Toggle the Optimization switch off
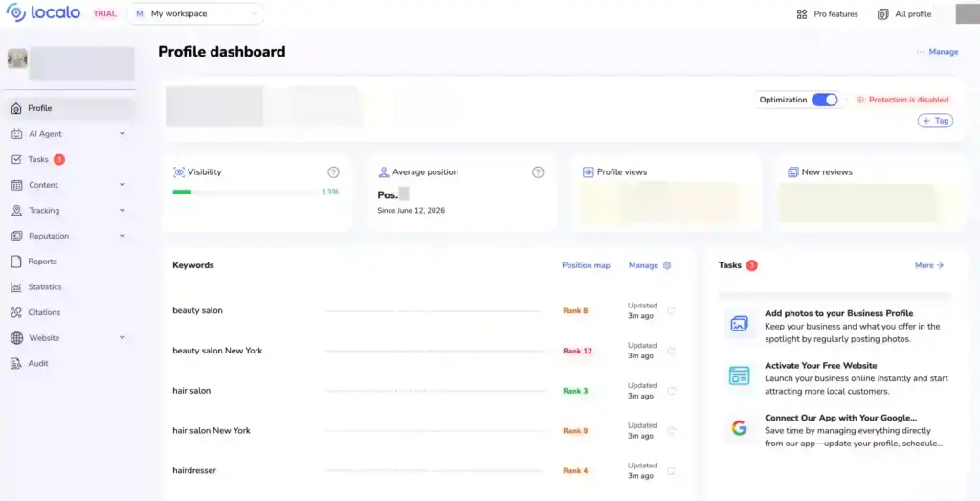Image resolution: width=980 pixels, height=501 pixels. pyautogui.click(x=824, y=100)
